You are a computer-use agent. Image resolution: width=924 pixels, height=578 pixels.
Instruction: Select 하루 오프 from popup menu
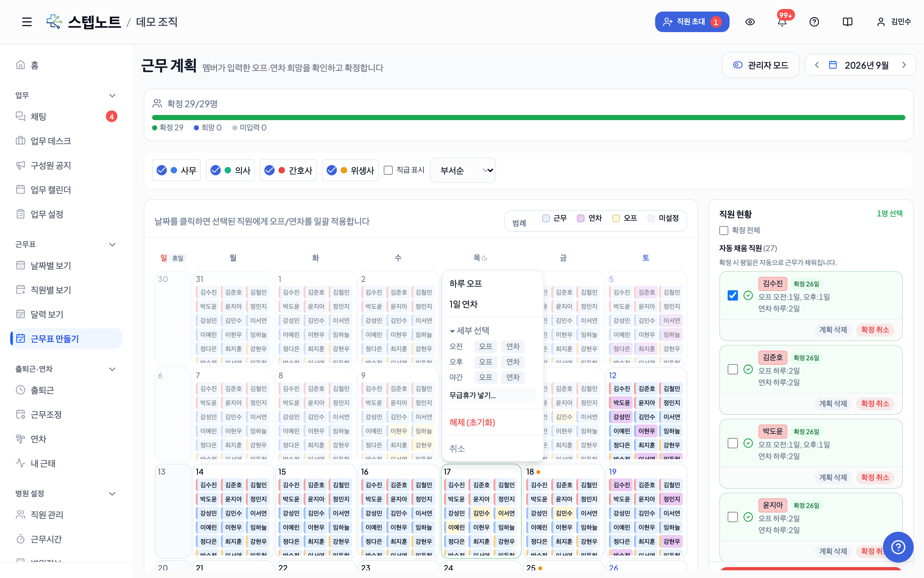tap(492, 284)
